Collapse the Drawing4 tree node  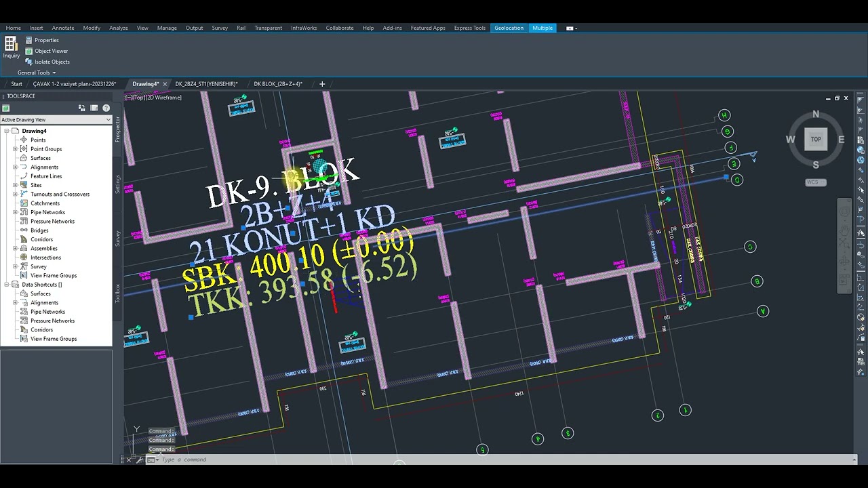pyautogui.click(x=6, y=131)
